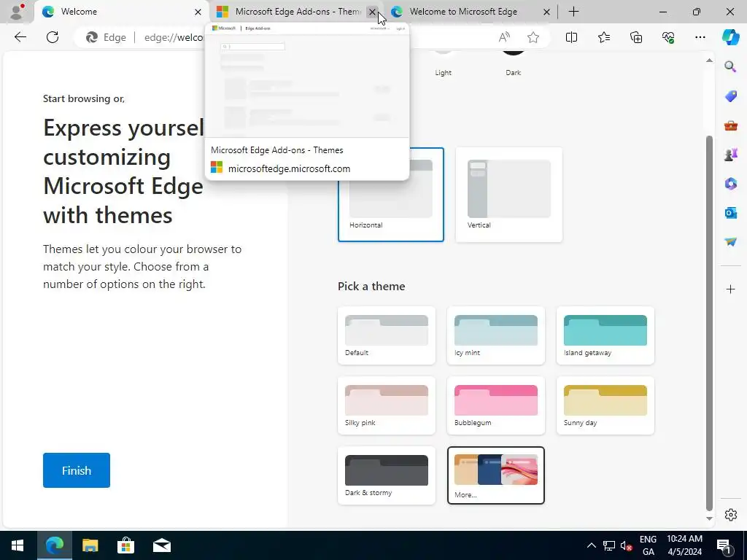This screenshot has height=560, width=747.
Task: Open the Windows Start menu
Action: (18, 545)
